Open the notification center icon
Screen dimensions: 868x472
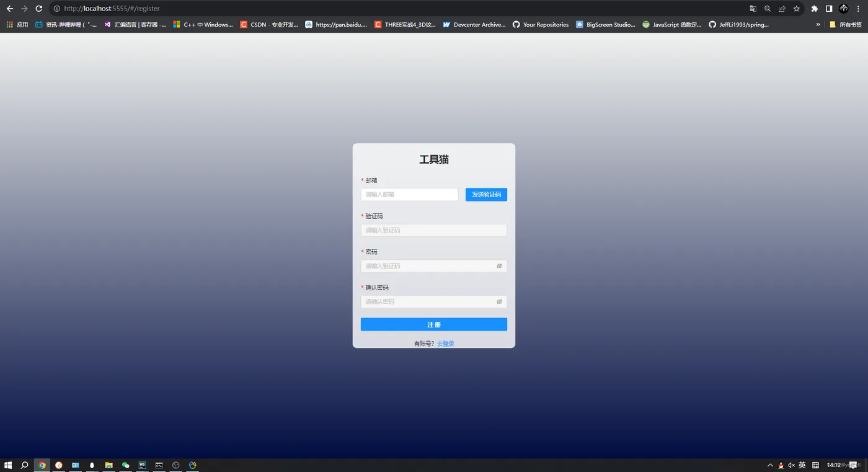854,465
